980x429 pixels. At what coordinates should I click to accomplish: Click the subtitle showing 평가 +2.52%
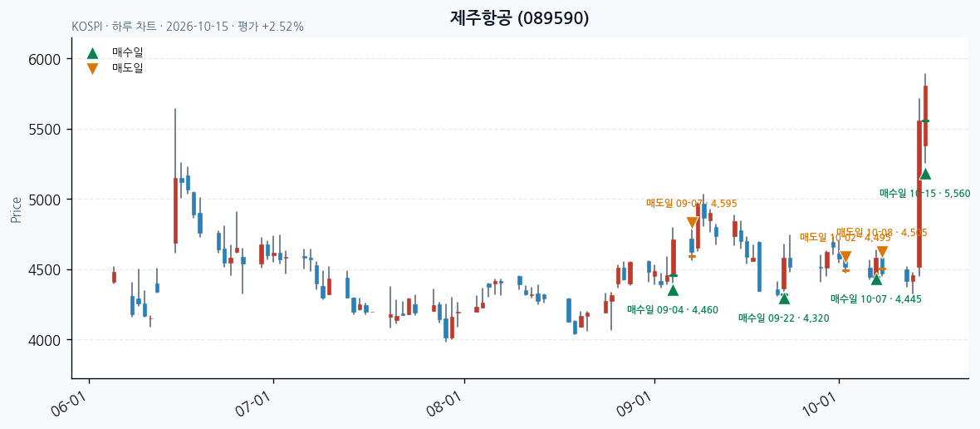click(188, 27)
